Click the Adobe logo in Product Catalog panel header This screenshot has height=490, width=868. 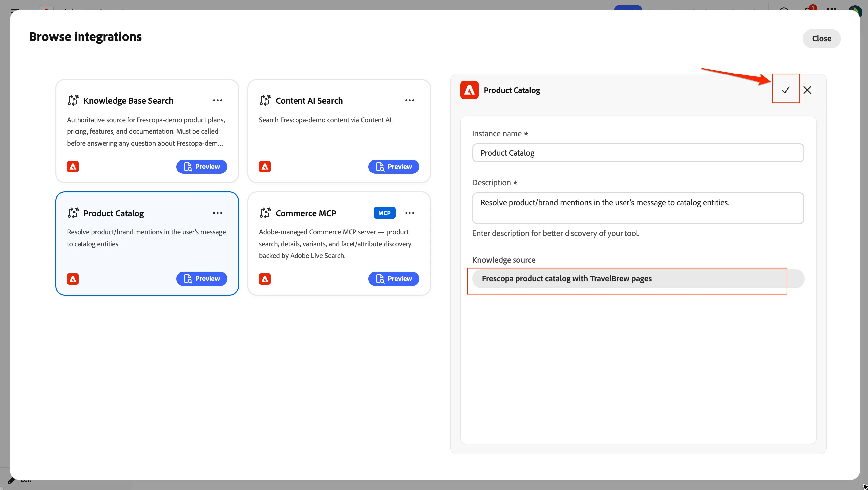click(469, 90)
